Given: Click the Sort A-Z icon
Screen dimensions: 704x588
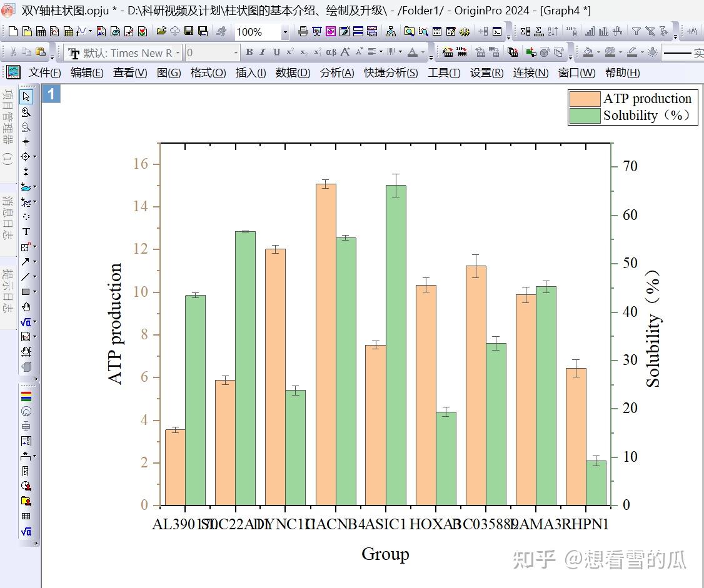Looking at the screenshot, I should click(553, 31).
